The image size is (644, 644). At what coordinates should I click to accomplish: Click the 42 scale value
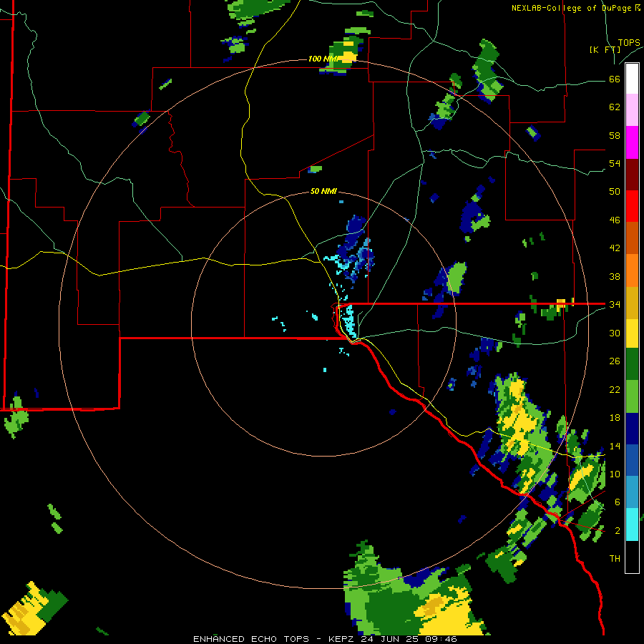click(x=615, y=248)
